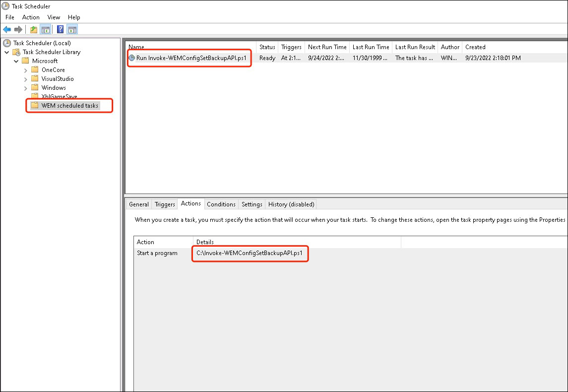The height and width of the screenshot is (392, 568).
Task: Click the 9/24/2022 next run time cell
Action: click(x=326, y=58)
